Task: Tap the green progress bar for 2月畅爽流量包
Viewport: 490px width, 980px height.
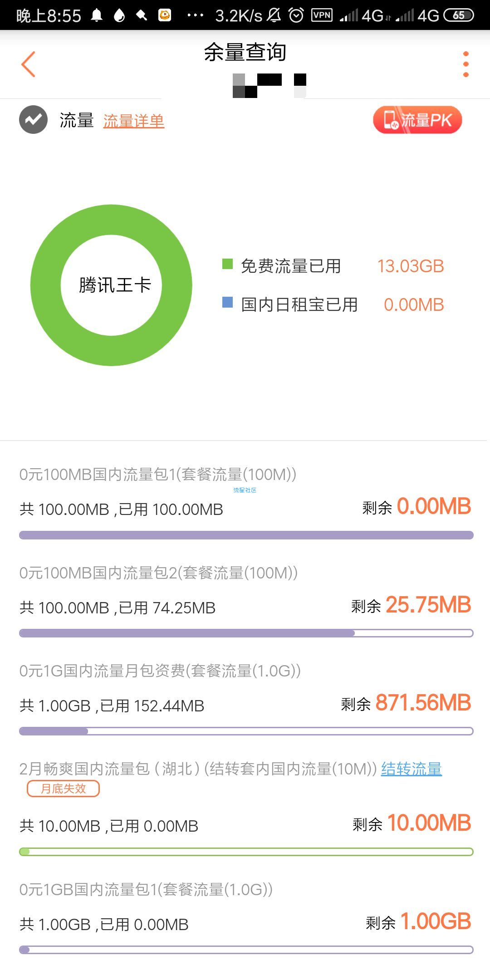Action: [x=246, y=852]
